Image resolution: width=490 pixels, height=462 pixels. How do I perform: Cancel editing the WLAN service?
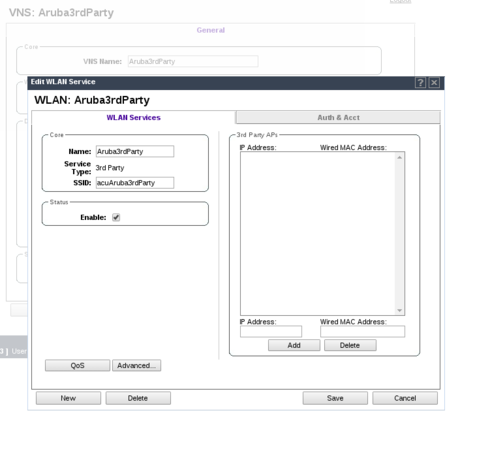click(405, 398)
